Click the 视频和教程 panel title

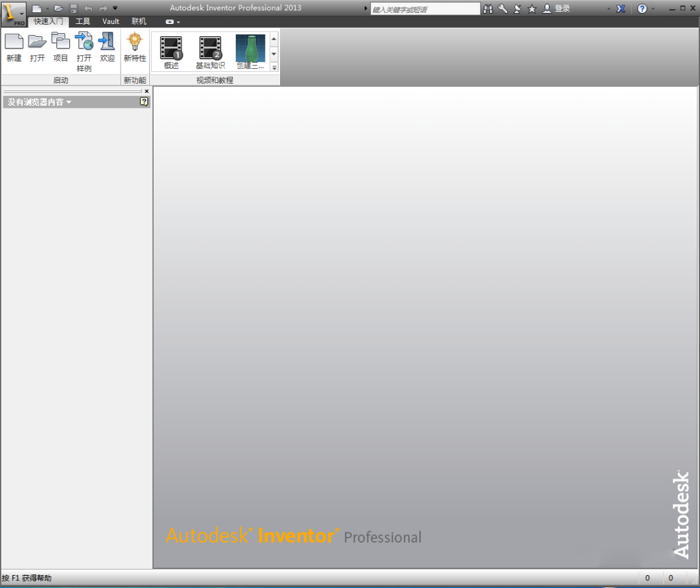click(215, 80)
